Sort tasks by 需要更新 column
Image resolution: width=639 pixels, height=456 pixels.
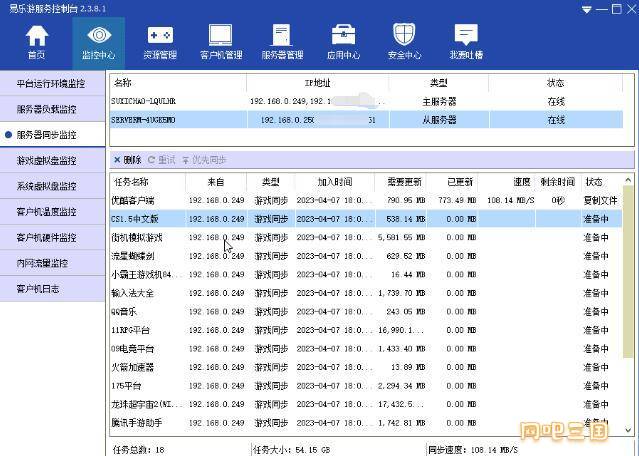(x=401, y=182)
